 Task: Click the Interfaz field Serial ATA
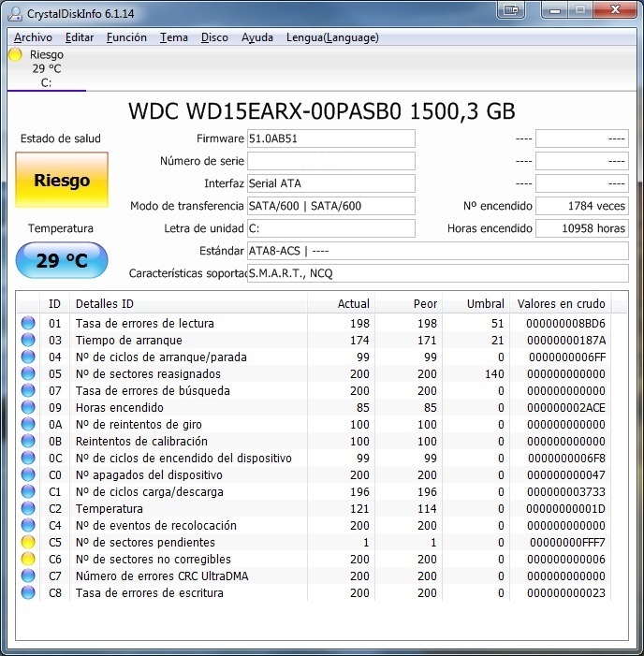[x=331, y=183]
